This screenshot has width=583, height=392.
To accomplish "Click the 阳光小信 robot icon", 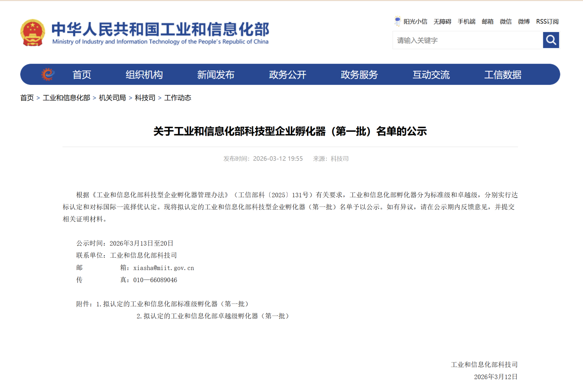I will tap(397, 21).
